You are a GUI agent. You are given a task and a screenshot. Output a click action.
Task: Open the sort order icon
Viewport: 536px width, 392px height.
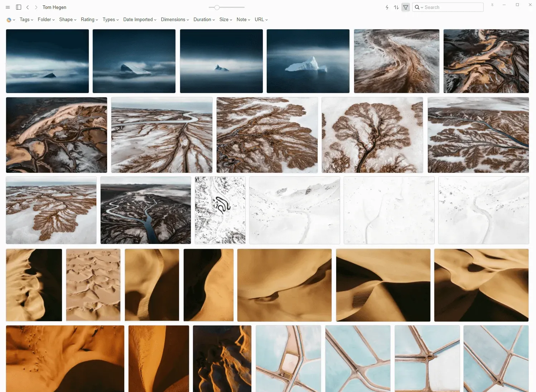(x=396, y=7)
